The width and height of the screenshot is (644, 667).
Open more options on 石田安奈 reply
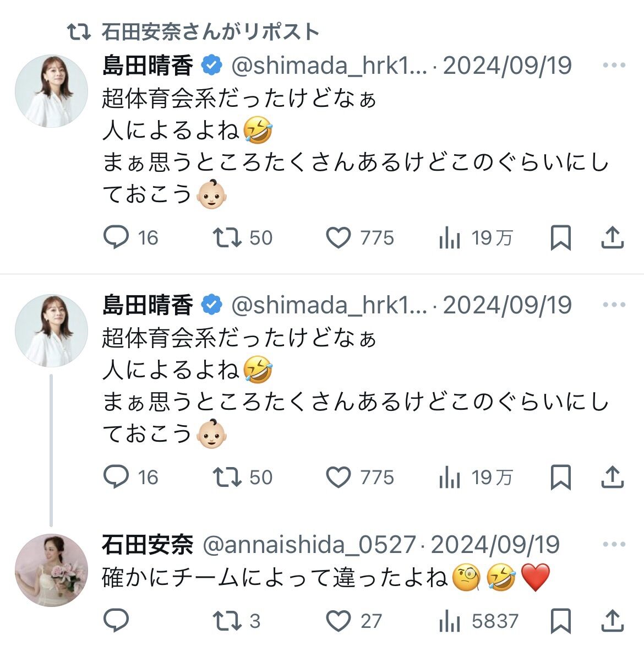coord(614,545)
